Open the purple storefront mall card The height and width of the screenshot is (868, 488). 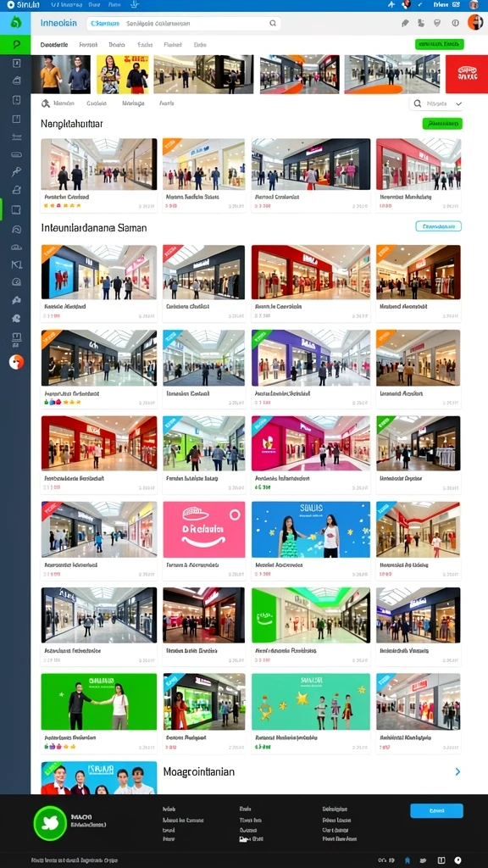click(310, 358)
